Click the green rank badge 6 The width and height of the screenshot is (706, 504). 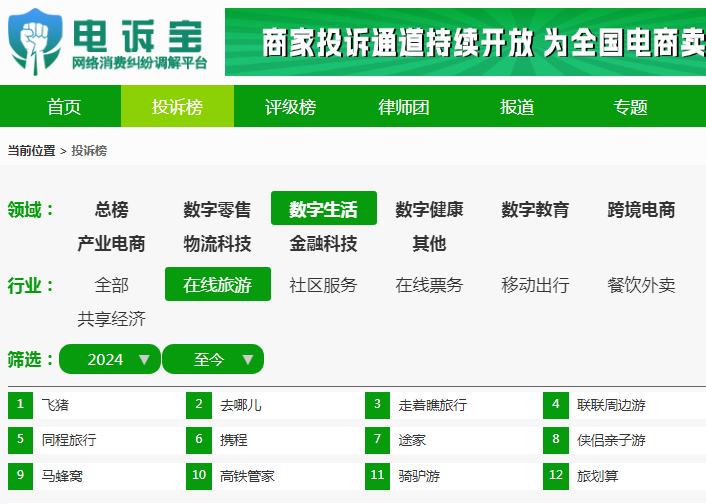tap(199, 440)
